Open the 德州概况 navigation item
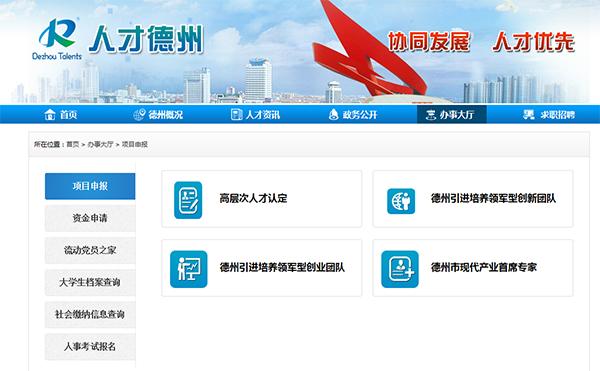Screen dimensions: 600x371 [x=158, y=114]
